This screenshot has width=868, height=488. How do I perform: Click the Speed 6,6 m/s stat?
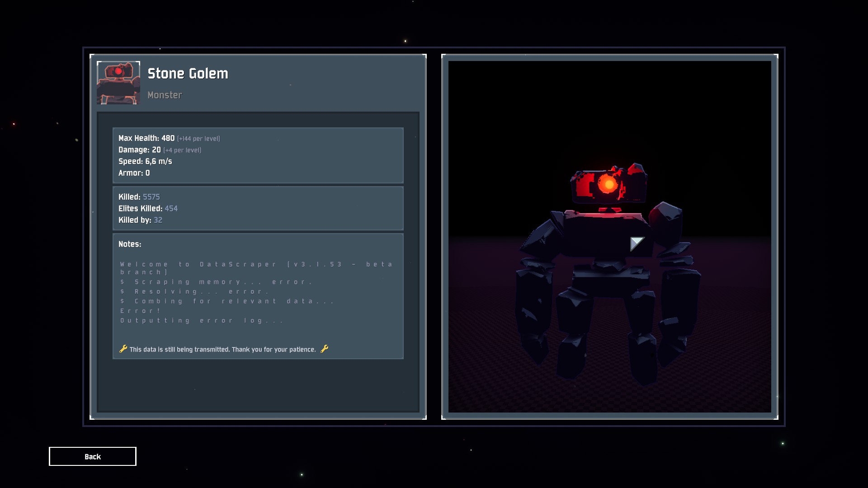click(x=145, y=161)
